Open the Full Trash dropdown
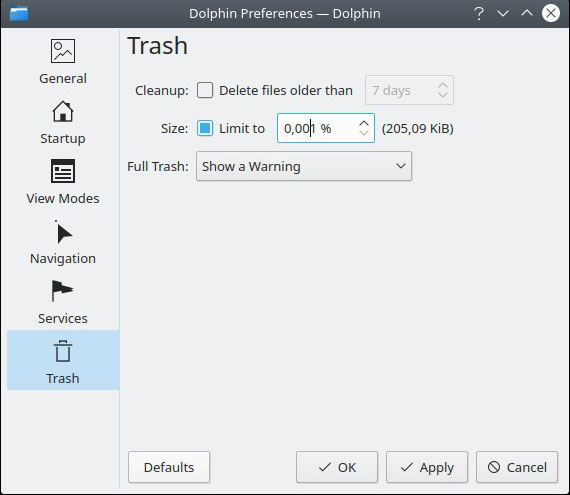The height and width of the screenshot is (495, 570). click(x=304, y=166)
